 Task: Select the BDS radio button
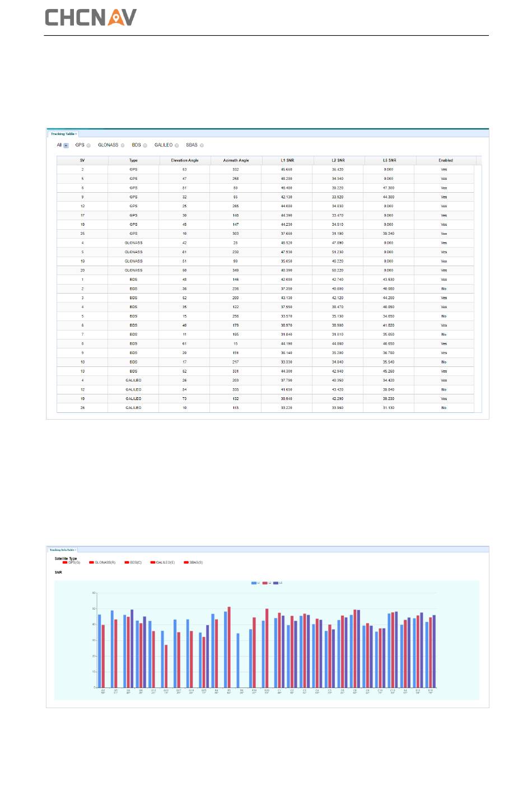[145, 146]
